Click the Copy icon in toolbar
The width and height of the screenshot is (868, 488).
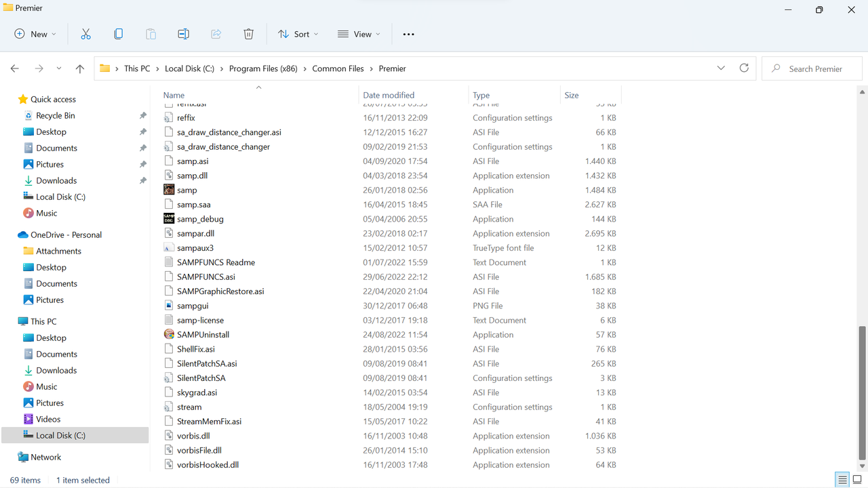coord(118,34)
